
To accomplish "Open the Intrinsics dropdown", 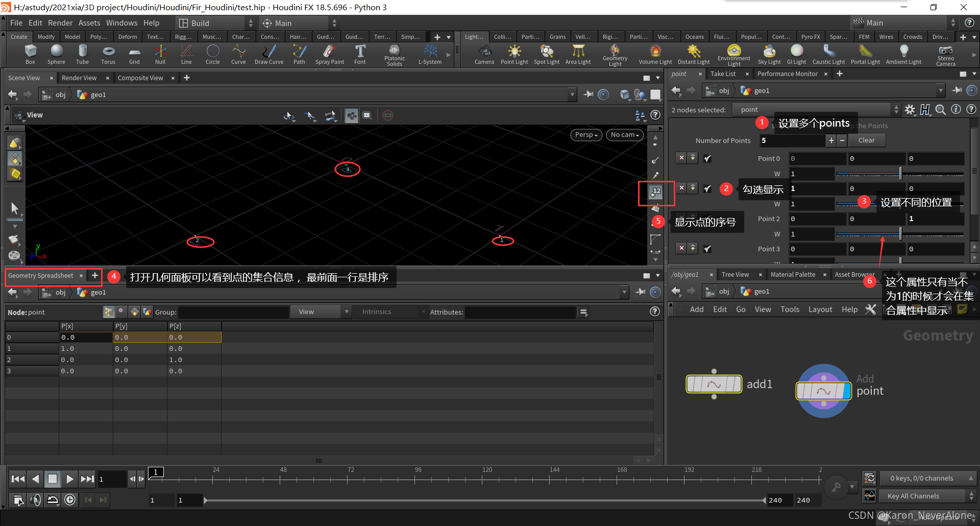I will tap(393, 312).
